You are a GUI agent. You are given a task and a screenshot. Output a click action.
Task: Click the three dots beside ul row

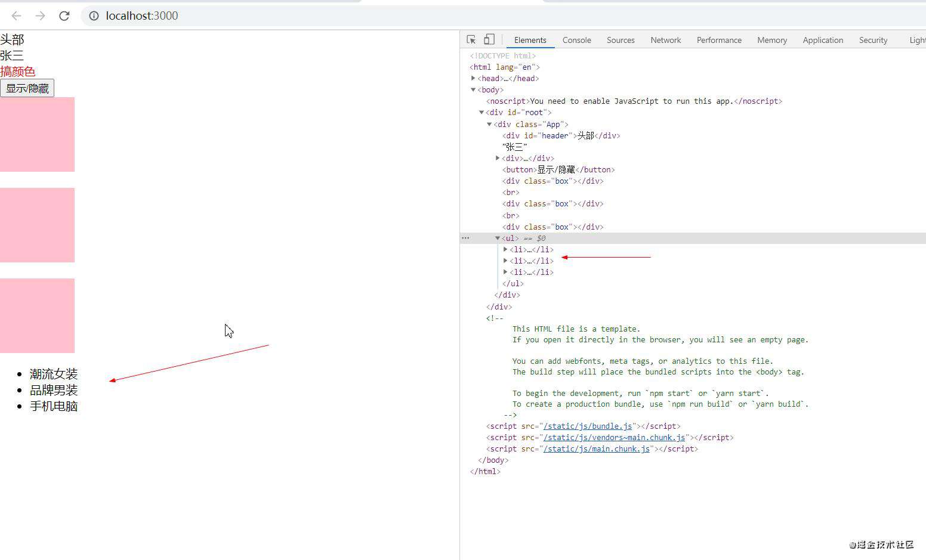465,238
